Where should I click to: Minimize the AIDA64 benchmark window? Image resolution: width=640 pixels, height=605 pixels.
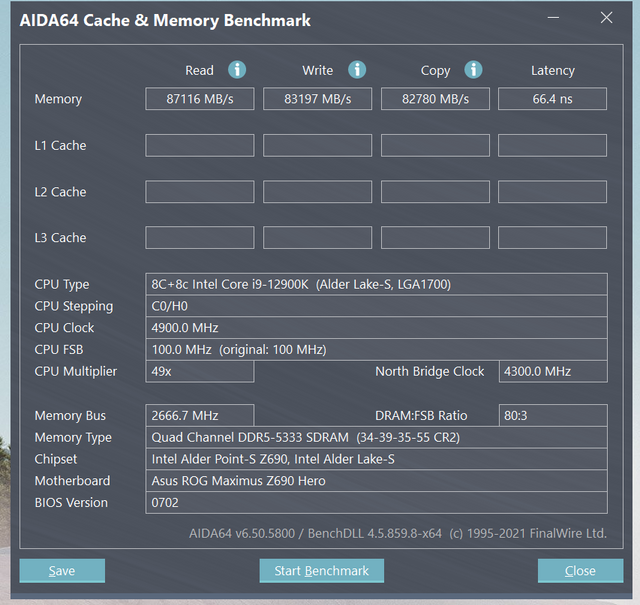(554, 18)
